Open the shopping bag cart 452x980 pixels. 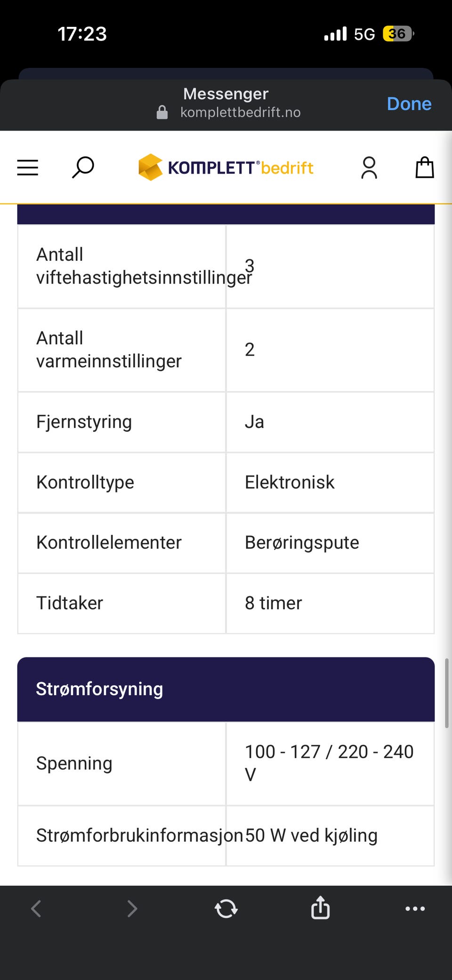425,167
